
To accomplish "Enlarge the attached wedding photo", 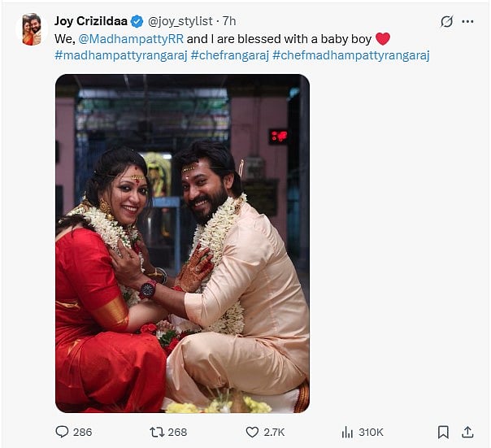I will pyautogui.click(x=182, y=243).
